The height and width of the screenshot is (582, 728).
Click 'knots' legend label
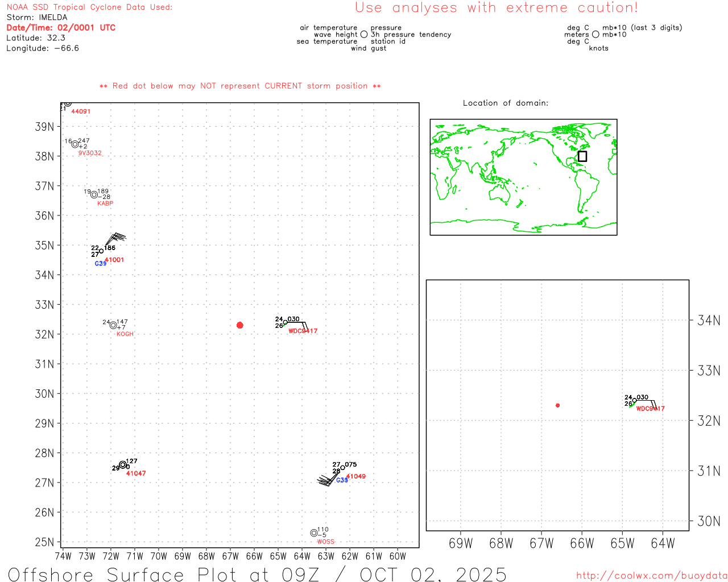tap(599, 48)
